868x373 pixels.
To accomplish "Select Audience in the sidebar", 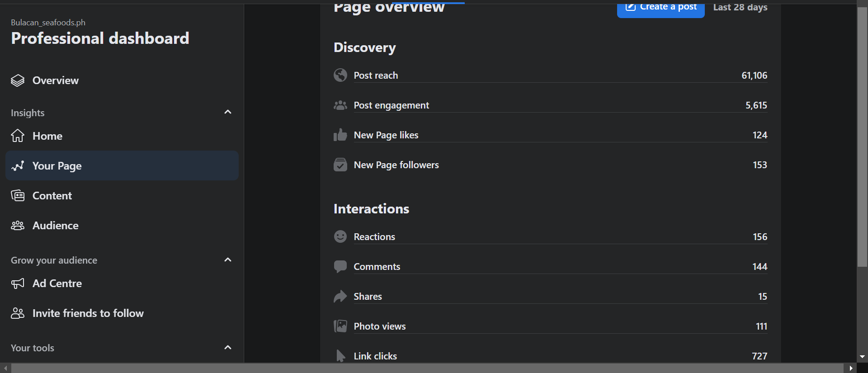I will coord(56,226).
